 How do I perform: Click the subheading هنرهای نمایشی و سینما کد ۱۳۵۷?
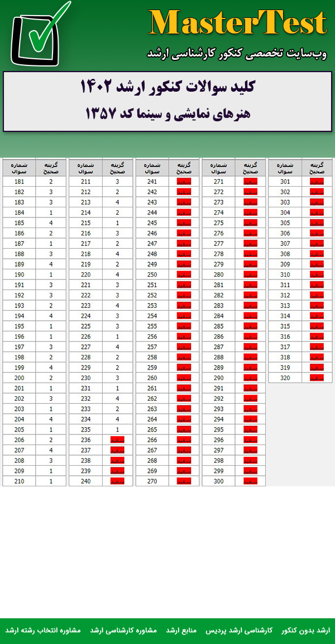(167, 113)
